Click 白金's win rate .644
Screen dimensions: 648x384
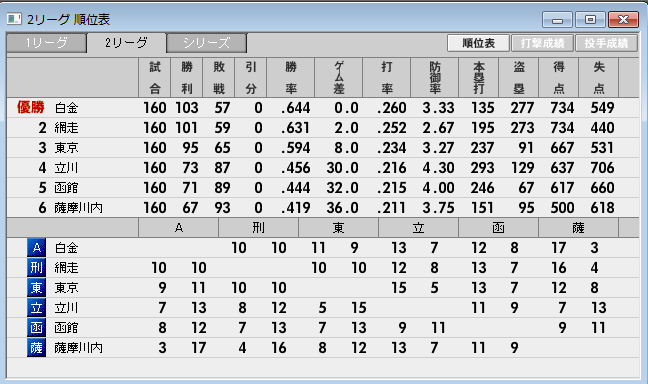(x=295, y=108)
